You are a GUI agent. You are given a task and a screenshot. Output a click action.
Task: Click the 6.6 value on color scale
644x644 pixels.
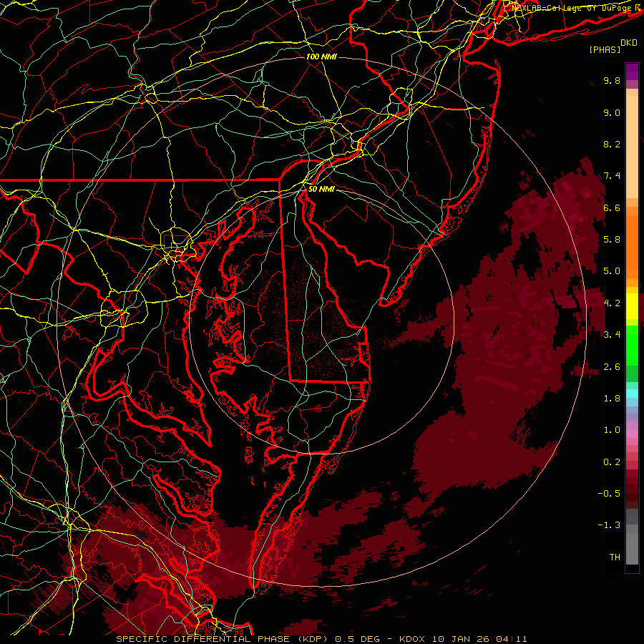click(x=612, y=208)
